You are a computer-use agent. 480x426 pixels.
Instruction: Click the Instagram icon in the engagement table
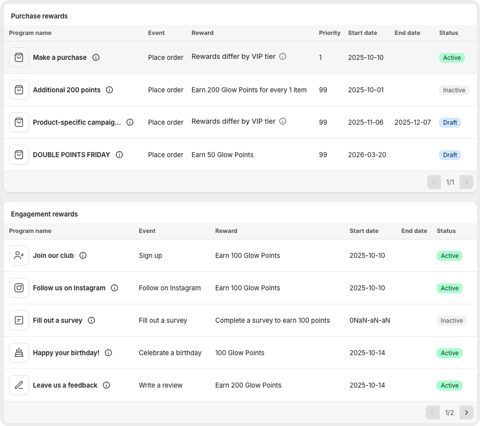(19, 288)
